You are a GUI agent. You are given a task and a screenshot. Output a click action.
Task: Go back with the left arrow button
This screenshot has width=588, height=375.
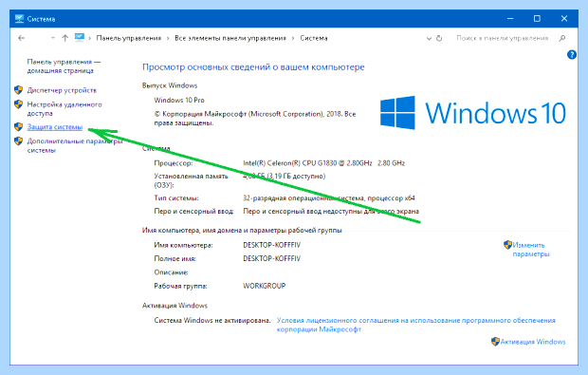(22, 38)
